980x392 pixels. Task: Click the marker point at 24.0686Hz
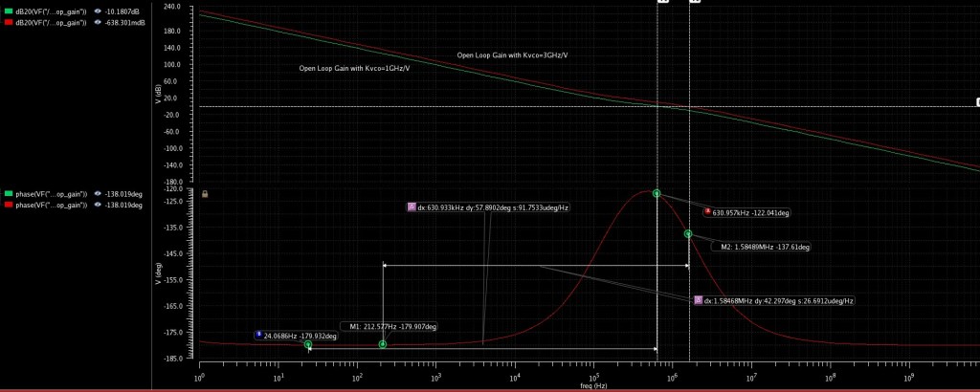pyautogui.click(x=308, y=344)
